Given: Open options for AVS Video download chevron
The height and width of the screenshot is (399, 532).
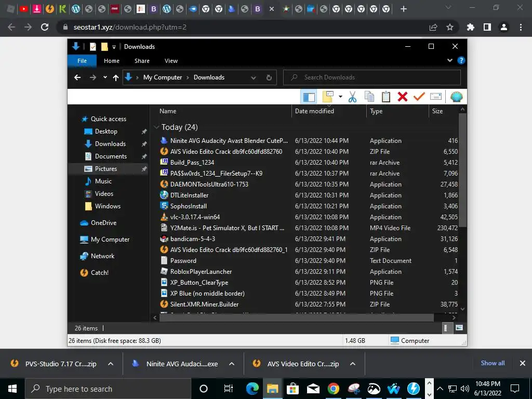Looking at the screenshot, I should (353, 364).
